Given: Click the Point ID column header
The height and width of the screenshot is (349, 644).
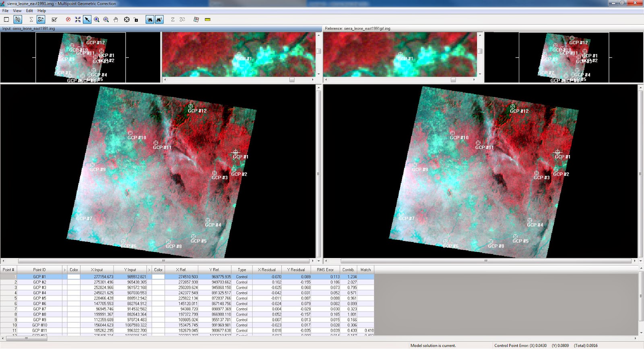Looking at the screenshot, I should (x=39, y=270).
